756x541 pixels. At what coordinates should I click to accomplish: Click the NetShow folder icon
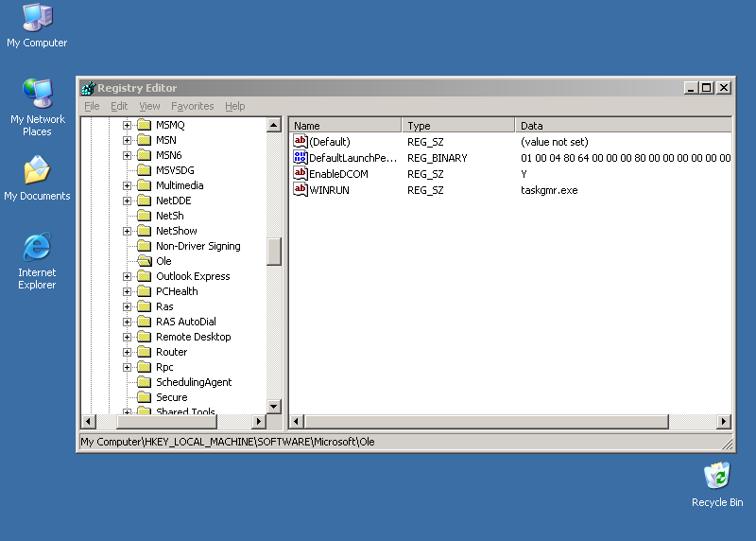[145, 231]
